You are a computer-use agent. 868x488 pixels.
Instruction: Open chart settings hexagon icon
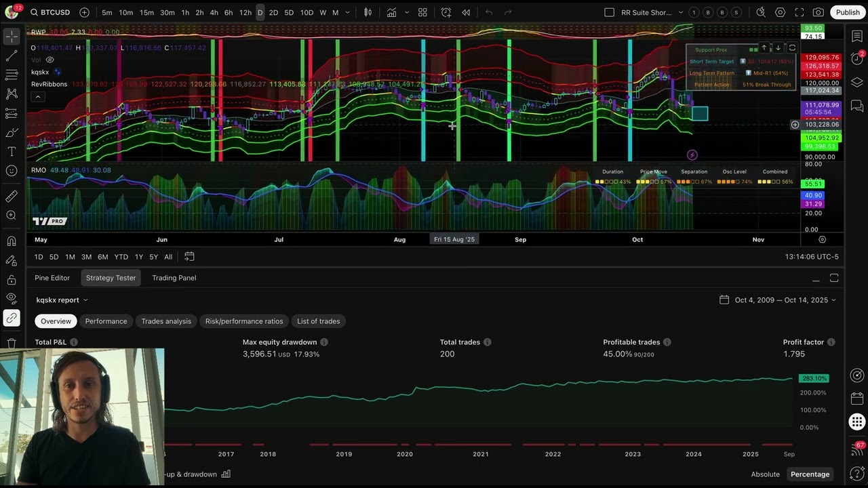pyautogui.click(x=781, y=12)
